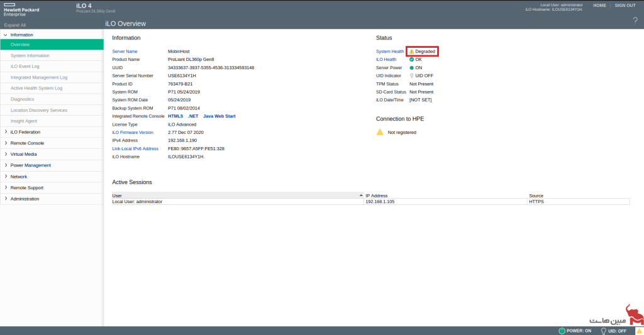Image resolution: width=644 pixels, height=335 pixels.
Task: Click iLO Firmware Version link
Action: coord(133,132)
